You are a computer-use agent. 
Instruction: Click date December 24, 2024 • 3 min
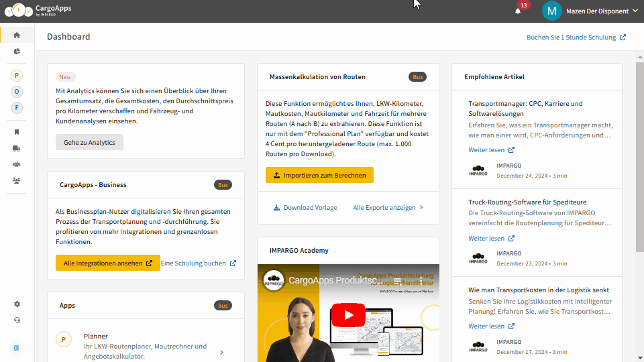tap(532, 176)
